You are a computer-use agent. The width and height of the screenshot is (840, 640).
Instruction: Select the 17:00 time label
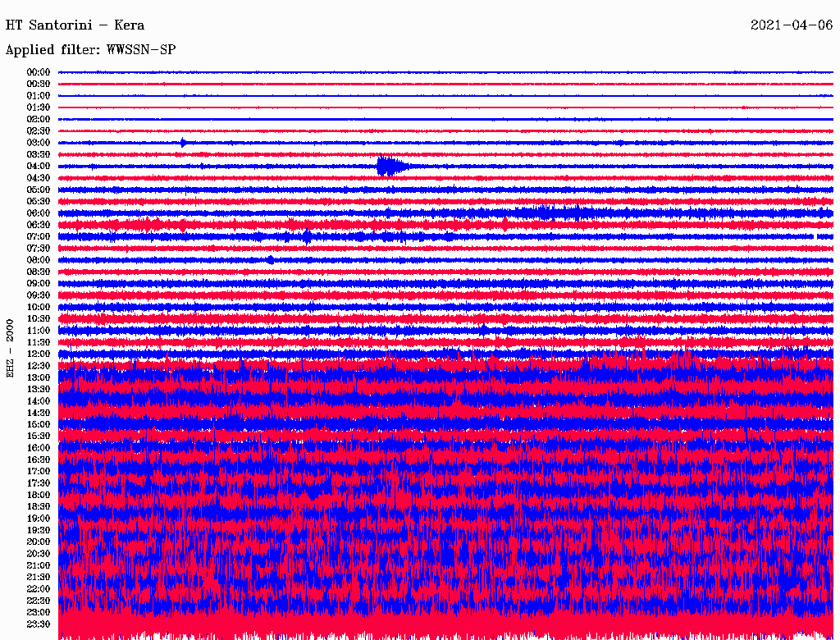(39, 472)
